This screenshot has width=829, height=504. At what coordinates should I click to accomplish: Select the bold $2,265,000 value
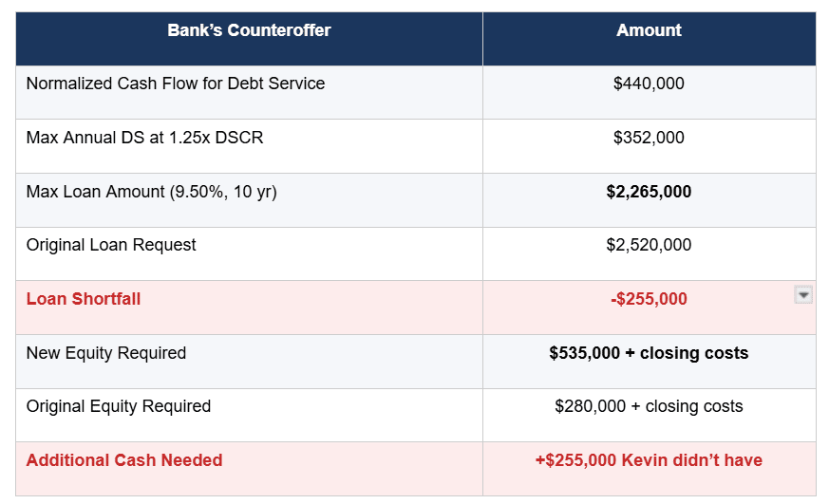click(x=649, y=192)
